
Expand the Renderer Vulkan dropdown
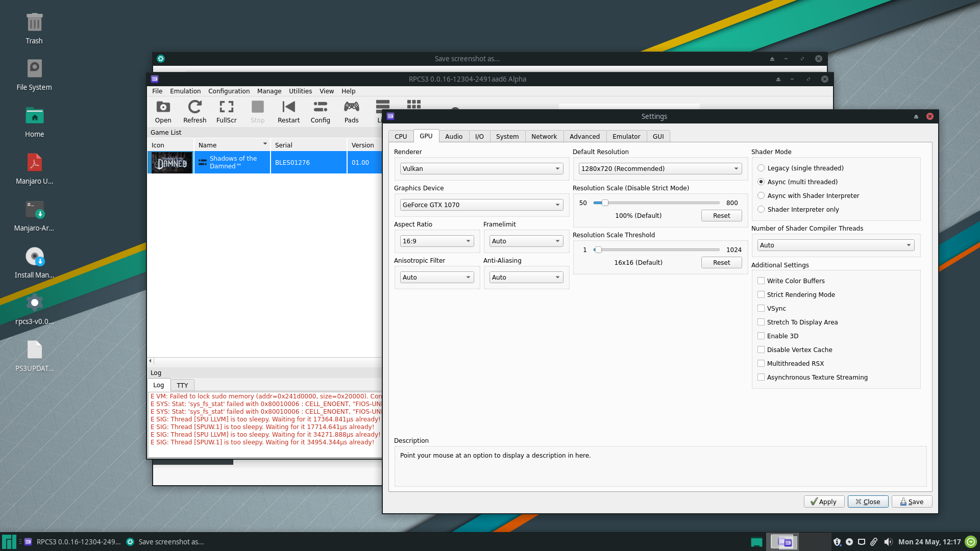(481, 168)
